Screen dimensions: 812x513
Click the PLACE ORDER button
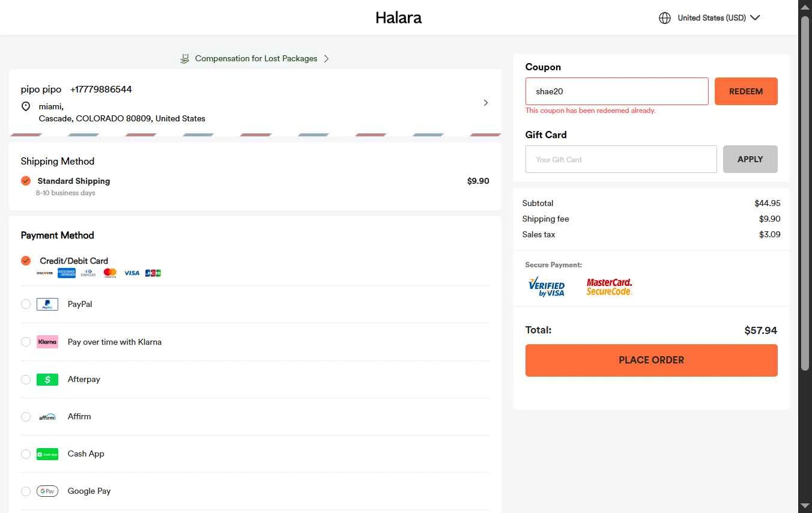coord(651,360)
